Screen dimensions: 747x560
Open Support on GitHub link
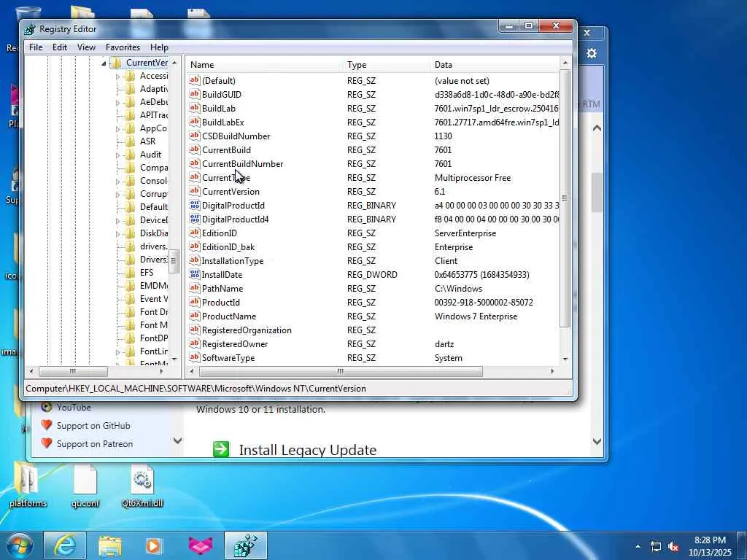point(93,426)
